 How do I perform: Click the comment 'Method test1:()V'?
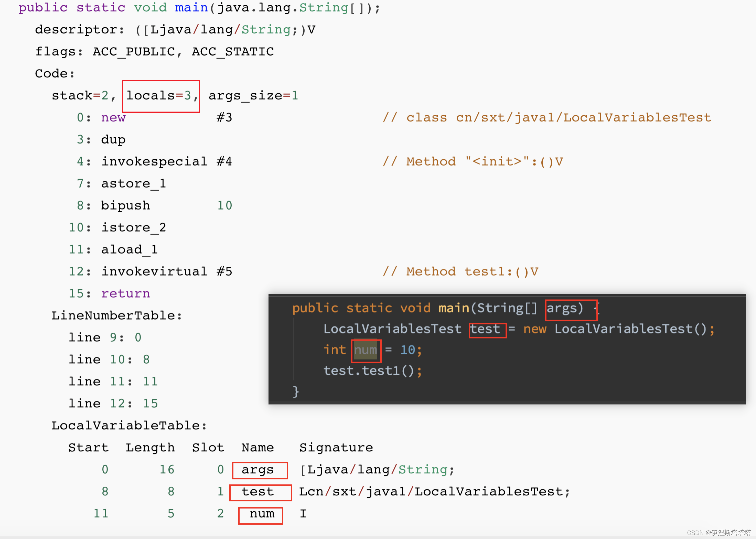(472, 271)
